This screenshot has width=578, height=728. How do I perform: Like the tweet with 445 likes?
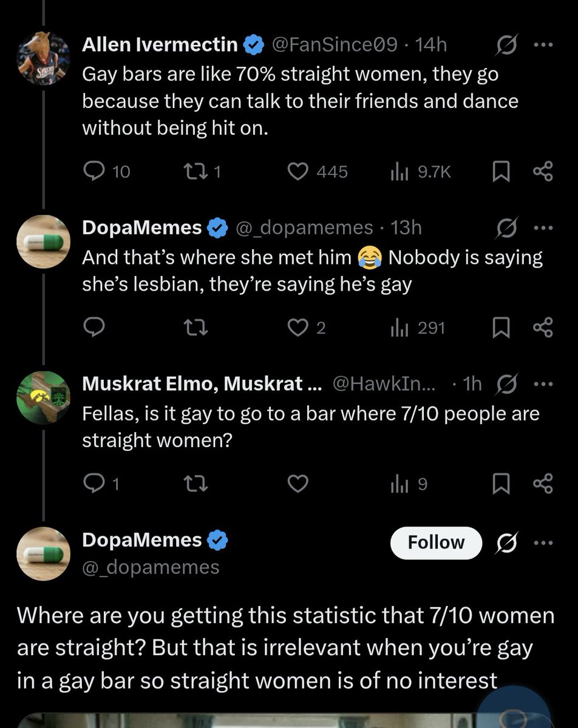pos(317,172)
